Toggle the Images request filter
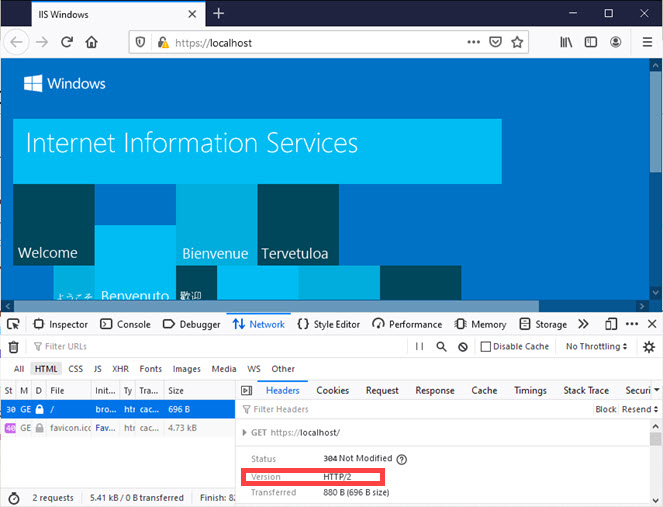 (186, 369)
